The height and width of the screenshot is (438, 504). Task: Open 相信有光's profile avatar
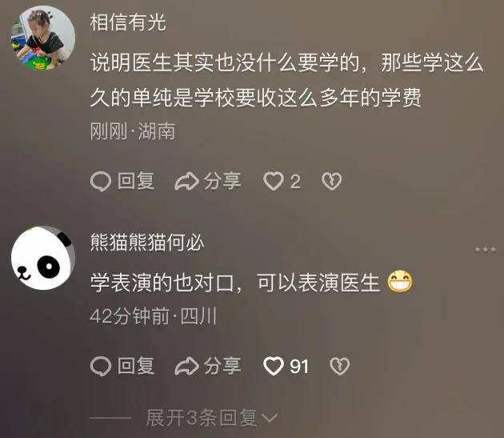coord(43,38)
